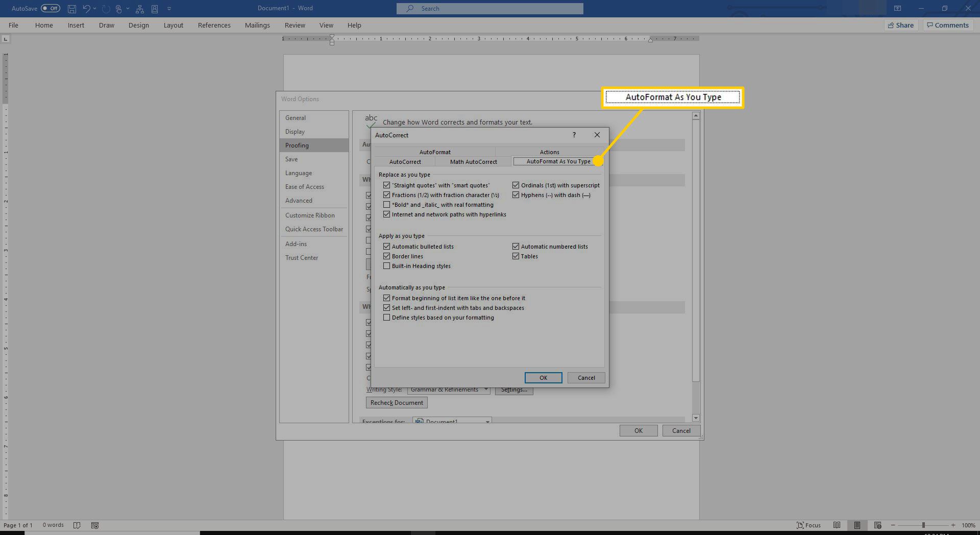This screenshot has width=980, height=535.
Task: Open Customize Quick Access Toolbar dropdown
Action: coord(169,9)
